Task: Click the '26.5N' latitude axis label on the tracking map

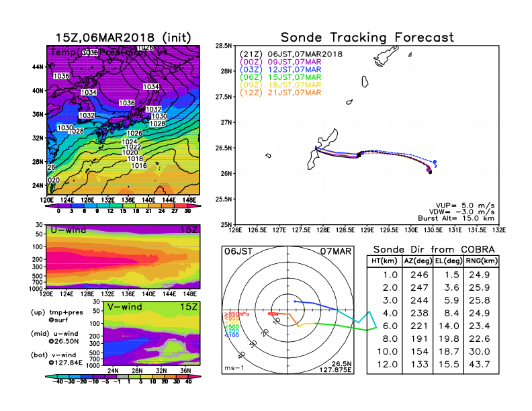Action: [224, 148]
